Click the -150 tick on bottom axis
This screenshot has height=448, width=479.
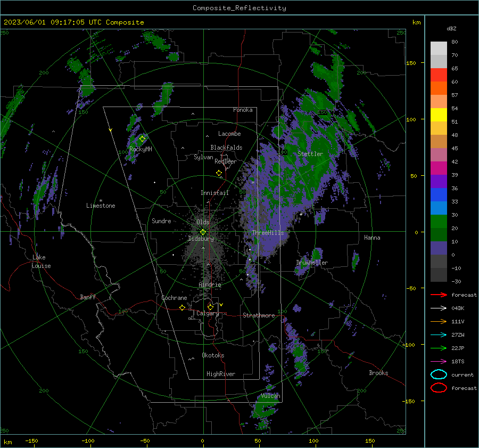[x=31, y=441]
